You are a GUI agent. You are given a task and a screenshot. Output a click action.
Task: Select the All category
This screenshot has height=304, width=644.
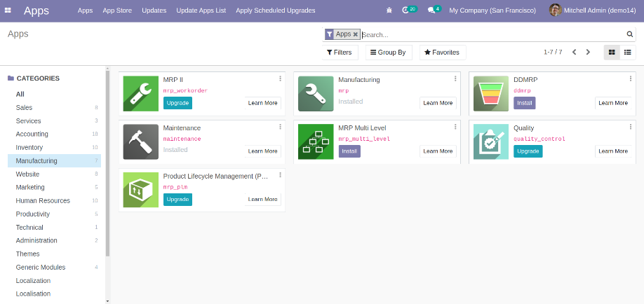coord(54,94)
